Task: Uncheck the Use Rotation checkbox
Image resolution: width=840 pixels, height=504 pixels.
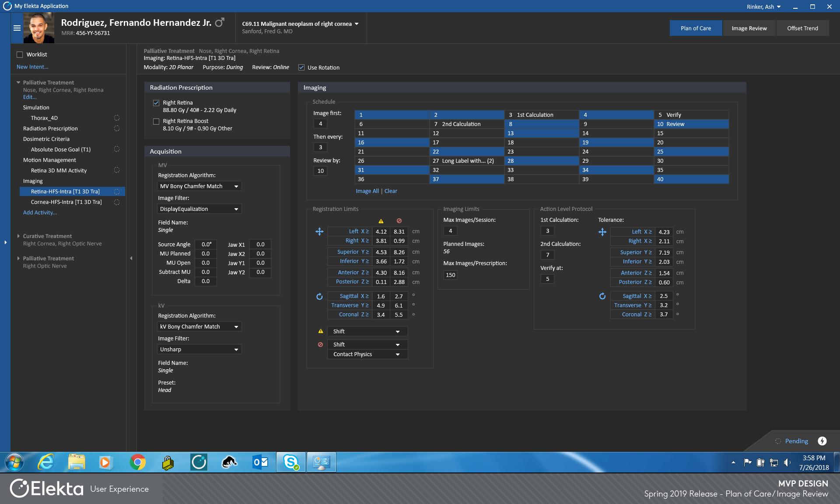Action: [x=301, y=67]
